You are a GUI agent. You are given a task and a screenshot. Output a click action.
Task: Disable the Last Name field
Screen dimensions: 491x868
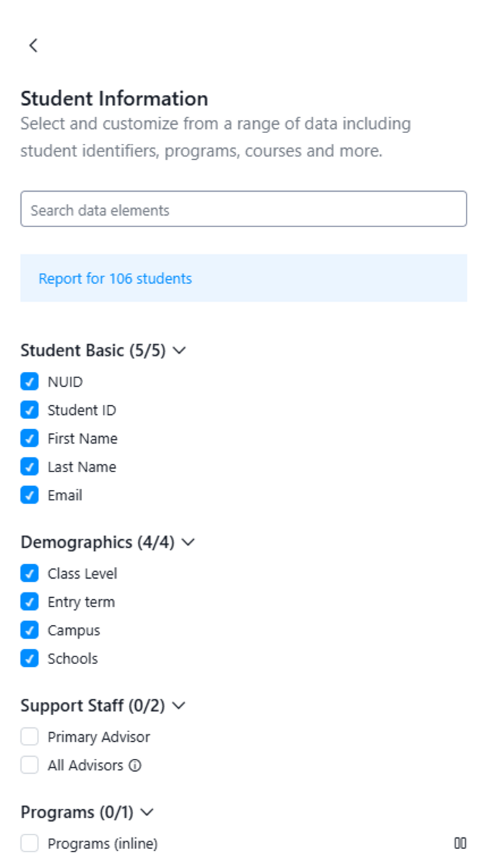pyautogui.click(x=29, y=467)
